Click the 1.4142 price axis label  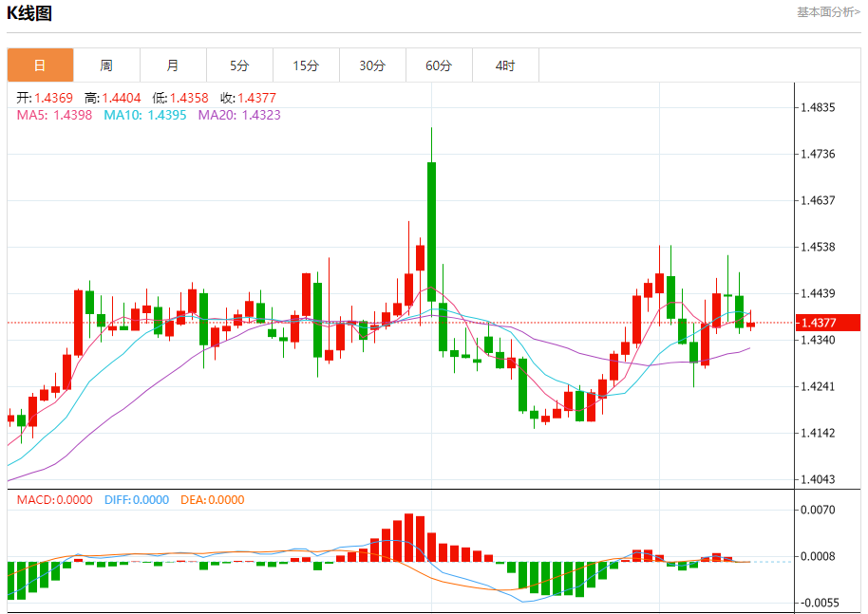pos(818,433)
